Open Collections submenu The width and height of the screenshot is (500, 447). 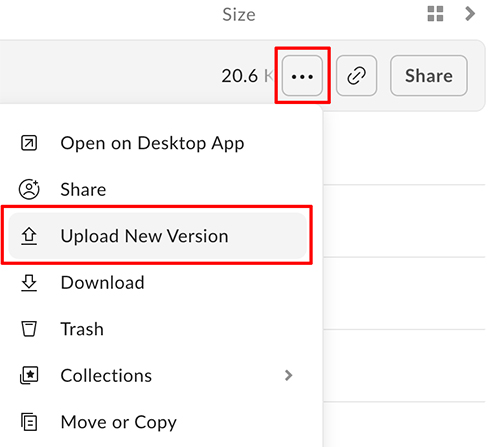157,376
